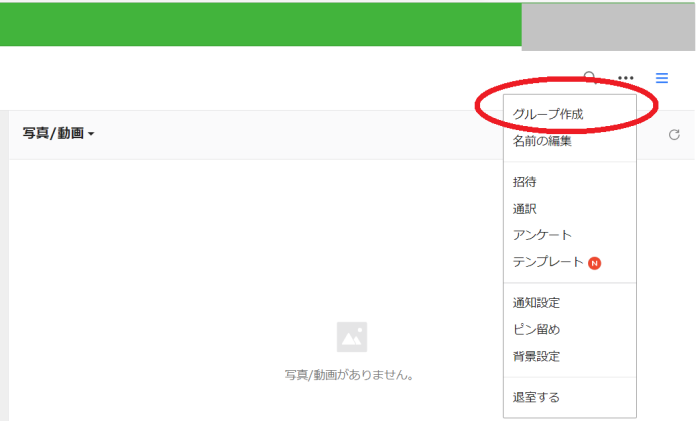Image resolution: width=700 pixels, height=421 pixels.
Task: Click the 写真/動画がありません。 message text
Action: (349, 375)
